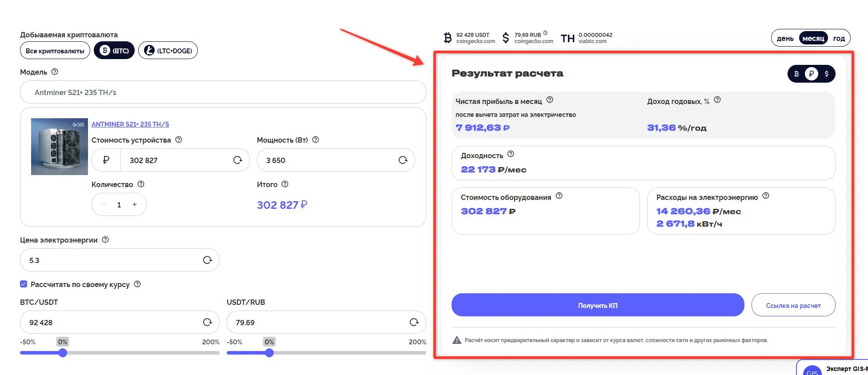The width and height of the screenshot is (868, 375).
Task: Filter by (LTC+DOGE) cryptocurrency
Action: pos(168,51)
